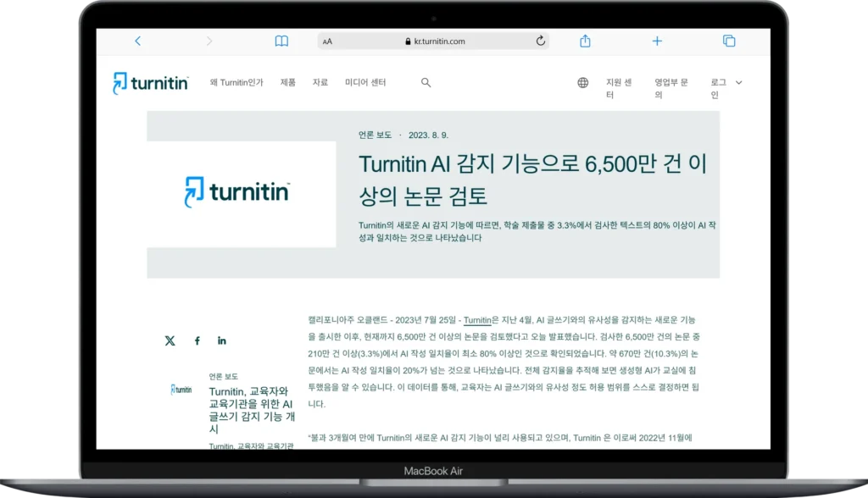Open the 영업부 문의 link
Image resolution: width=868 pixels, height=498 pixels.
(671, 89)
